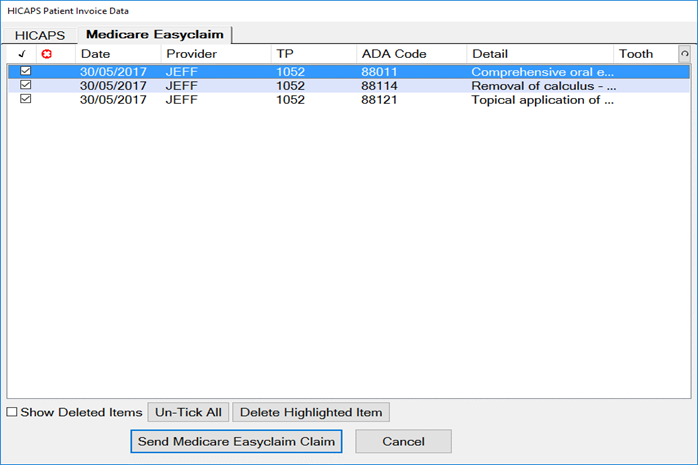698x465 pixels.
Task: Cancel the invoice data dialog
Action: (x=403, y=441)
